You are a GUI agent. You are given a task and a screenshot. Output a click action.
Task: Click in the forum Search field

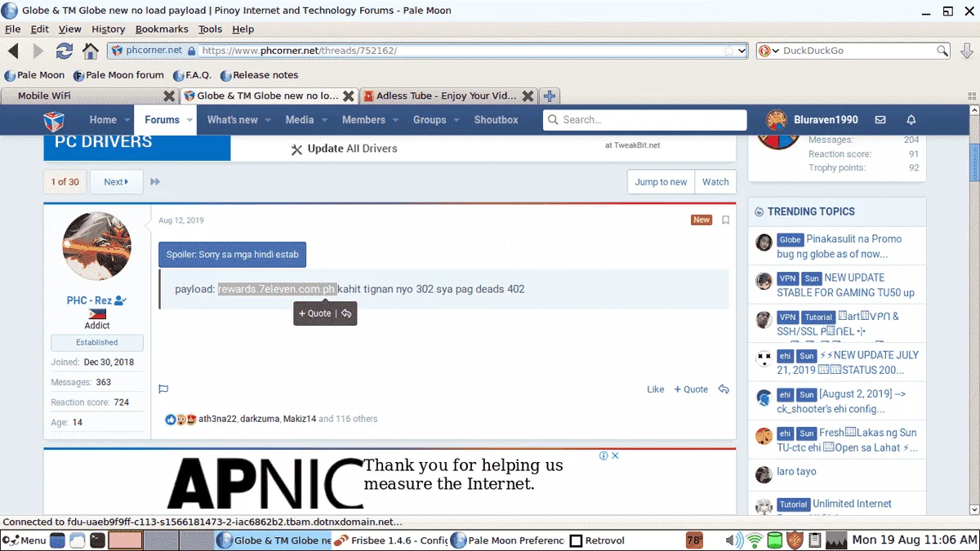(645, 120)
